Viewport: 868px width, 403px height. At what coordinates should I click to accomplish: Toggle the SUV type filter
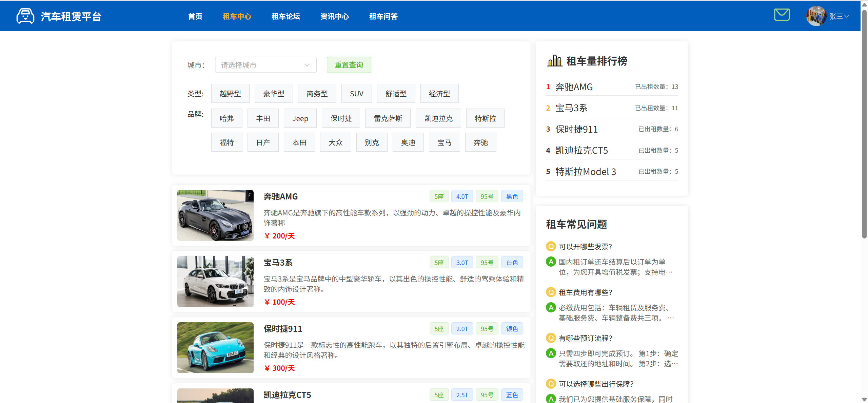(x=356, y=94)
